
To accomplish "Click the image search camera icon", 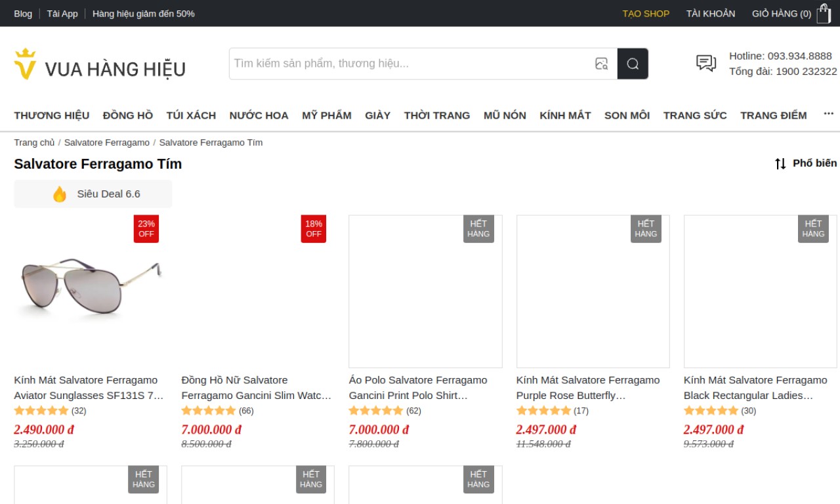I will [601, 64].
